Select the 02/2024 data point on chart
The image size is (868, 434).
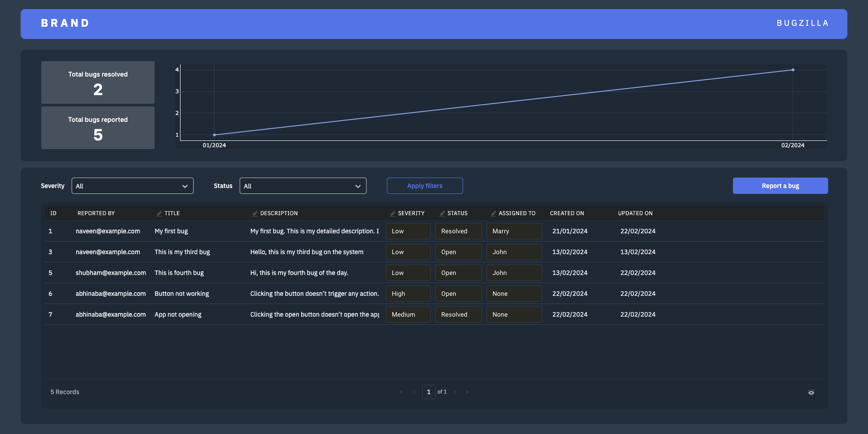[793, 70]
